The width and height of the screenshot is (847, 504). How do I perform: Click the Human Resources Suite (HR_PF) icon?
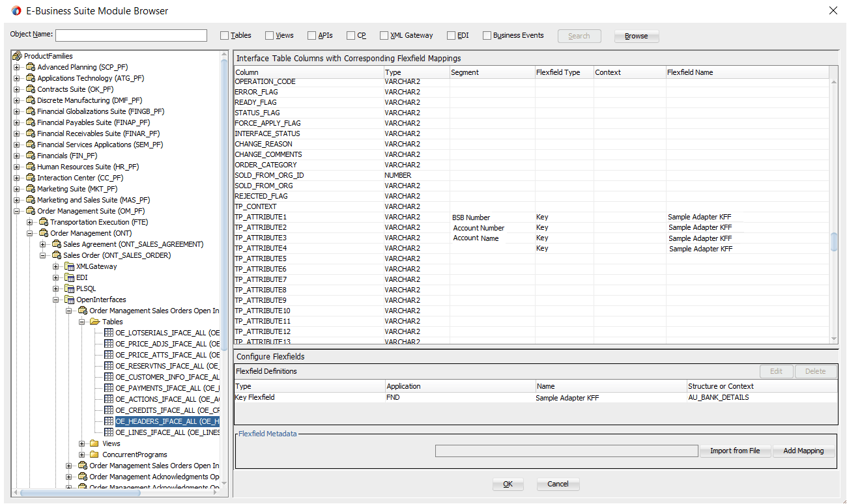[x=30, y=167]
